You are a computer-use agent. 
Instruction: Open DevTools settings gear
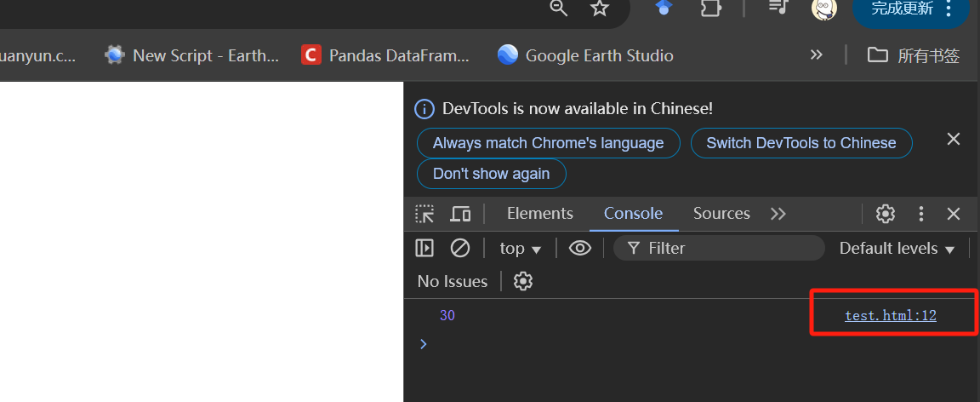[x=886, y=214]
